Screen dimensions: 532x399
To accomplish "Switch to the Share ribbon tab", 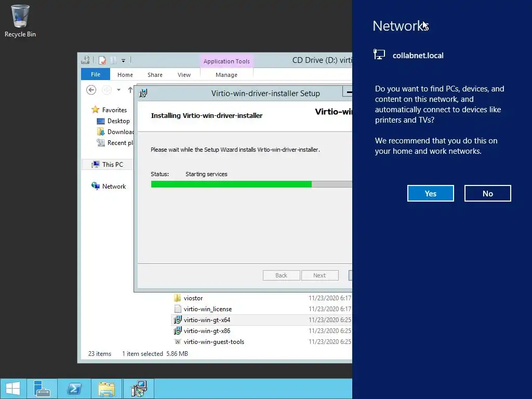I will pyautogui.click(x=155, y=75).
